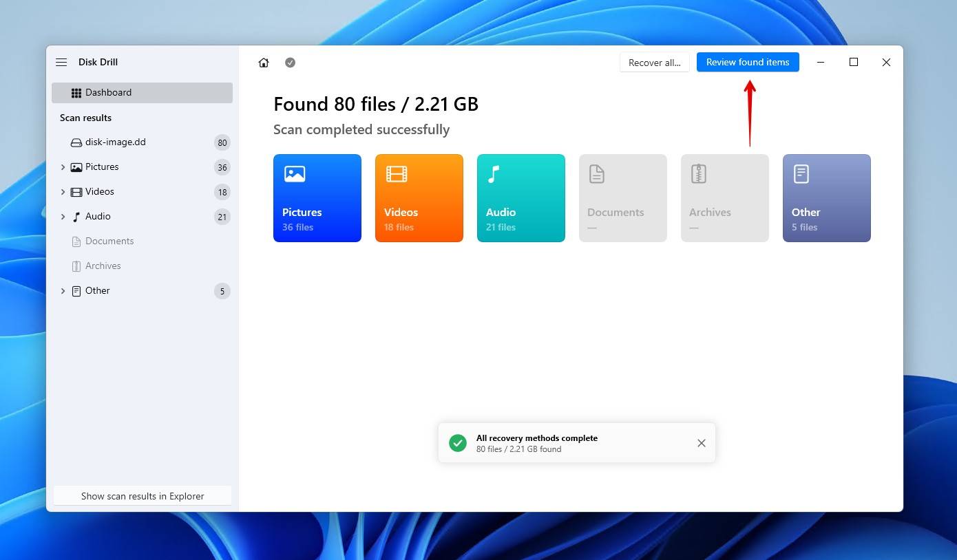Viewport: 957px width, 560px height.
Task: Click the Documents page icon in the sidebar
Action: coord(76,241)
